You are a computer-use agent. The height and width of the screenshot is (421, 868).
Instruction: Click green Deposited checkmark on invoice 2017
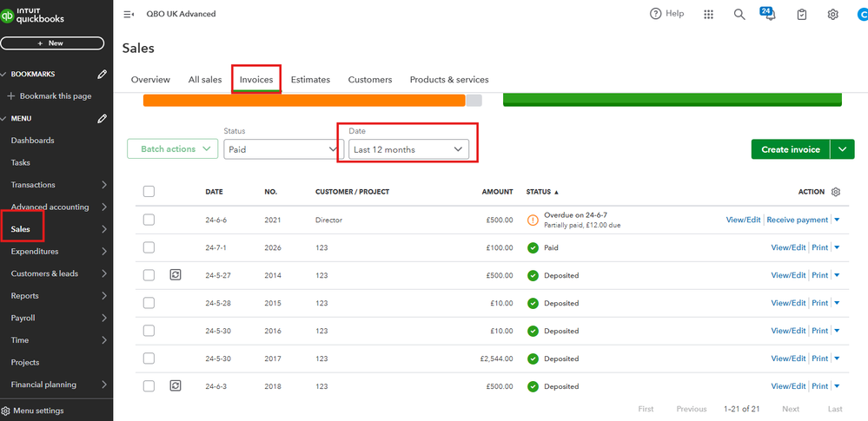click(533, 359)
